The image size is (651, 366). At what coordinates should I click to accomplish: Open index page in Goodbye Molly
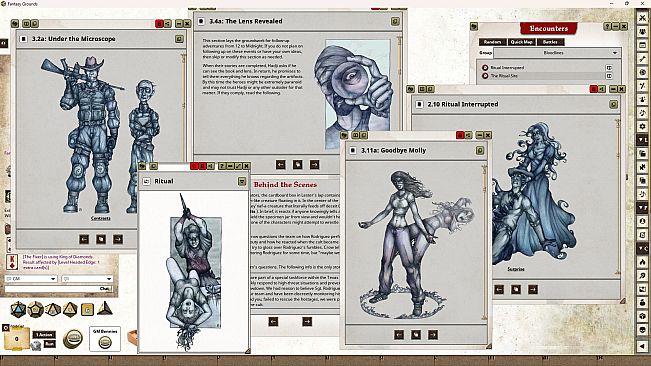(x=416, y=334)
